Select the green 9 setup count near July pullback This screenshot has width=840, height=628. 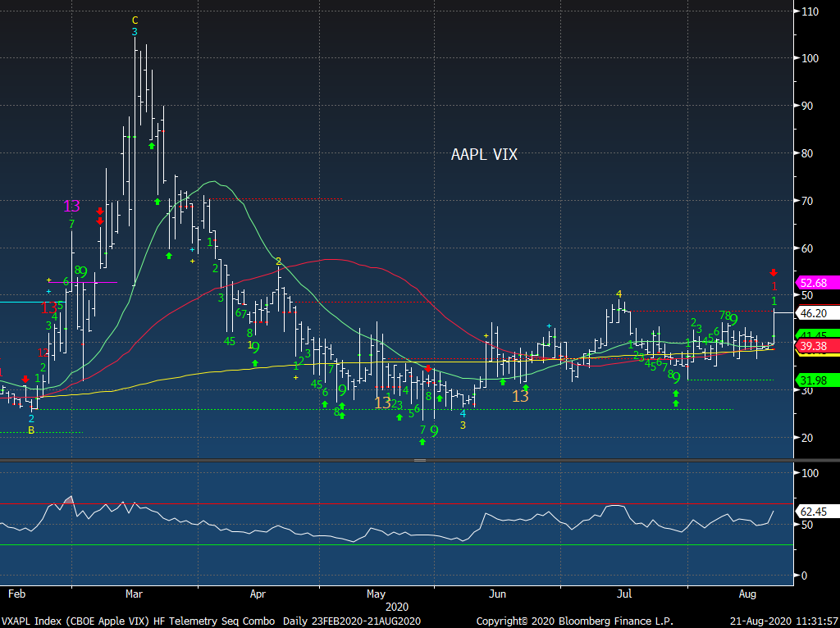[675, 377]
